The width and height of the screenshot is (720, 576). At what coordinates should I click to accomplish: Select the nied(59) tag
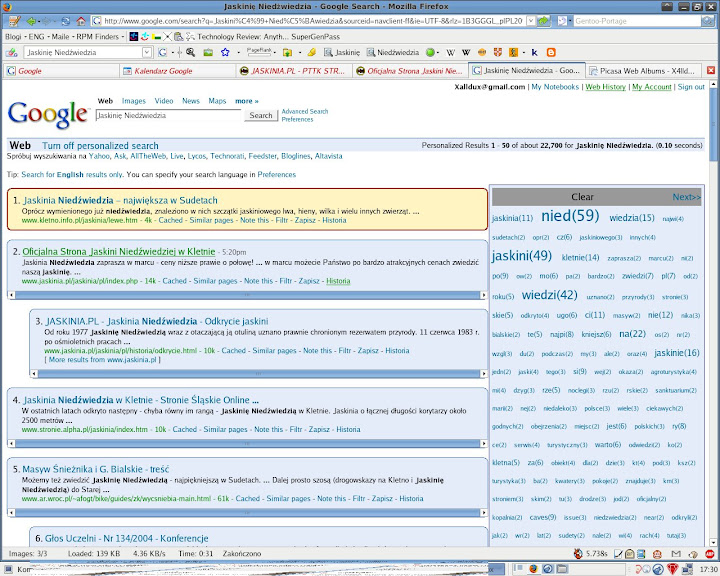tap(570, 215)
